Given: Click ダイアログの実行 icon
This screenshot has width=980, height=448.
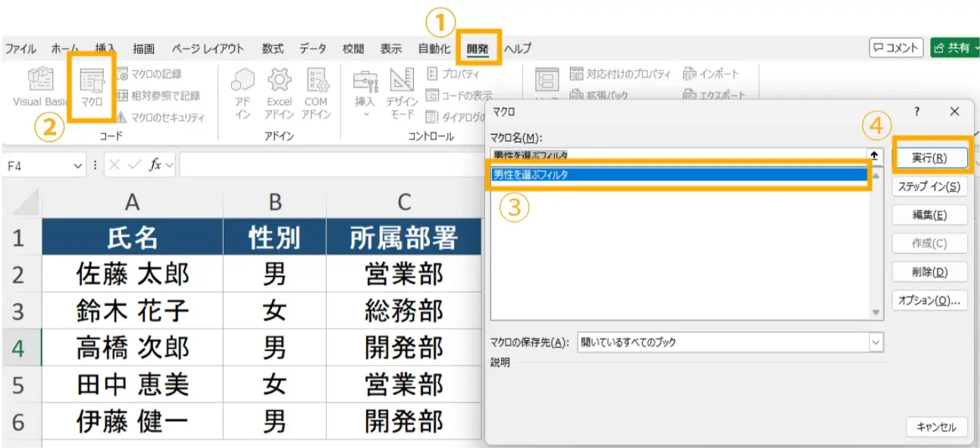Looking at the screenshot, I should [x=432, y=117].
